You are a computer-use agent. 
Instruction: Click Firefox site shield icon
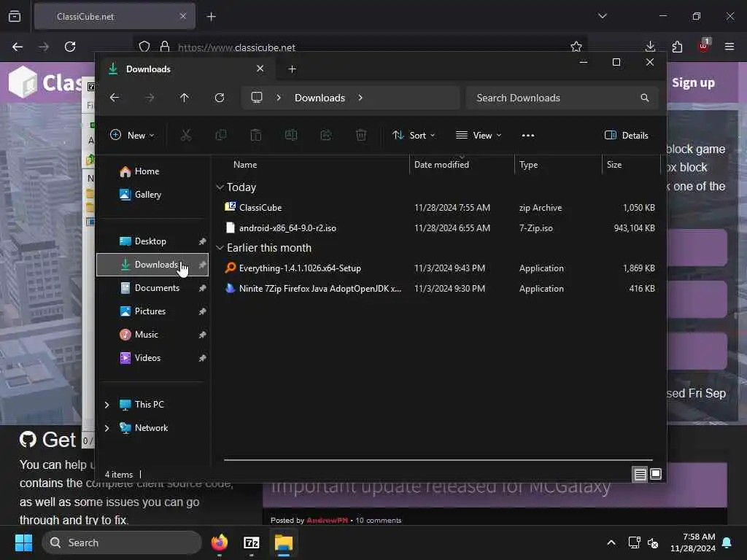144,47
